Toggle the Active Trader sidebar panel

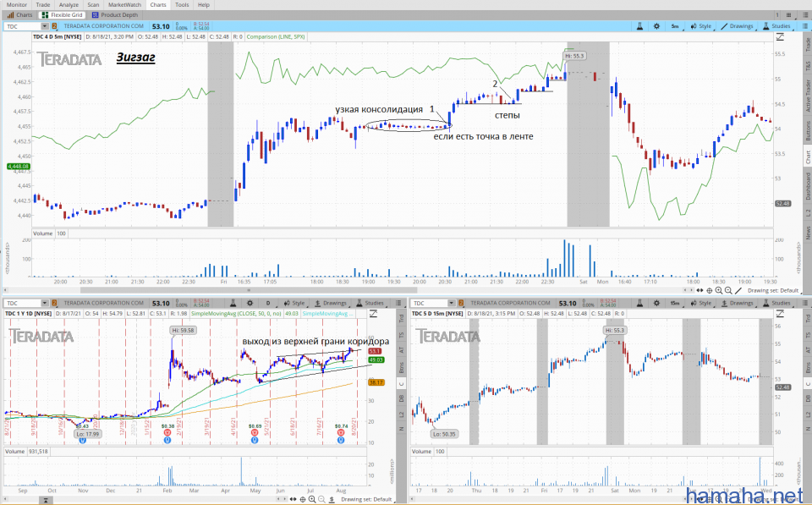click(x=807, y=96)
